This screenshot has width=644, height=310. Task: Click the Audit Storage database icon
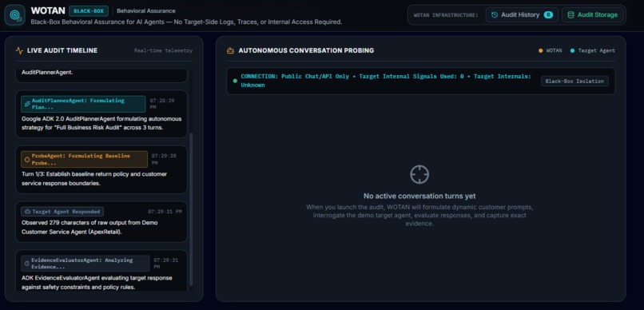pos(570,15)
